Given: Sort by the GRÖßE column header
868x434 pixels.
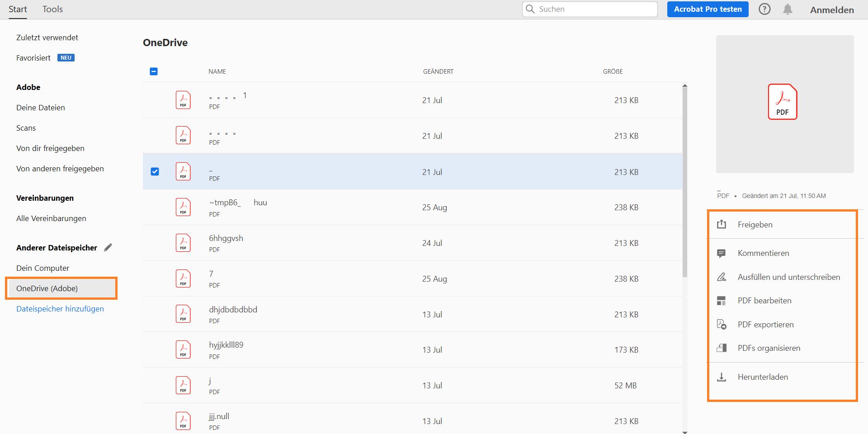Looking at the screenshot, I should 613,71.
